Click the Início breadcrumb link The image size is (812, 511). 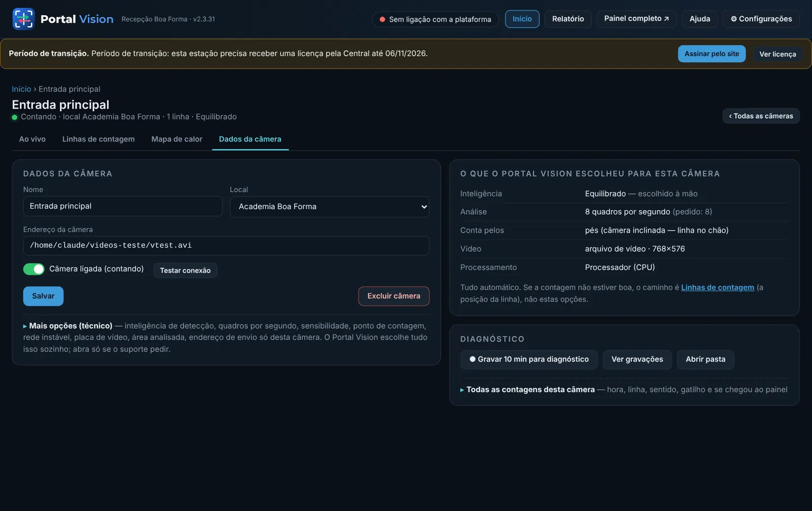coord(21,89)
